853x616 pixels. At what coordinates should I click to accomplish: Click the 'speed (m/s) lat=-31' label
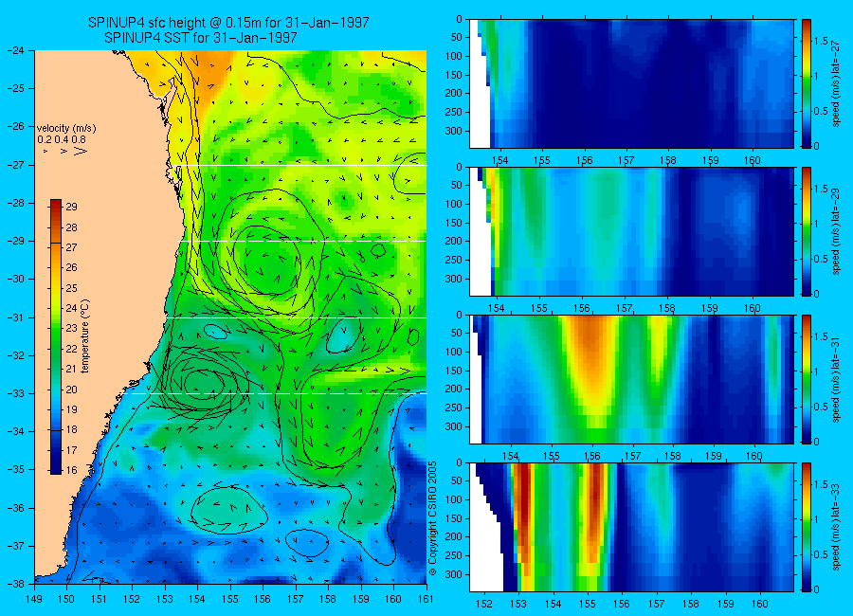click(x=837, y=379)
